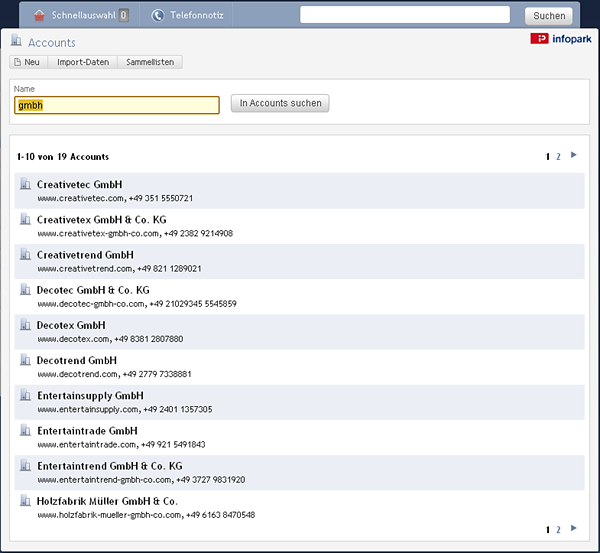This screenshot has width=600, height=553.
Task: Click www.entertaintrend-gmbh-co.com contact line
Action: coord(141,480)
